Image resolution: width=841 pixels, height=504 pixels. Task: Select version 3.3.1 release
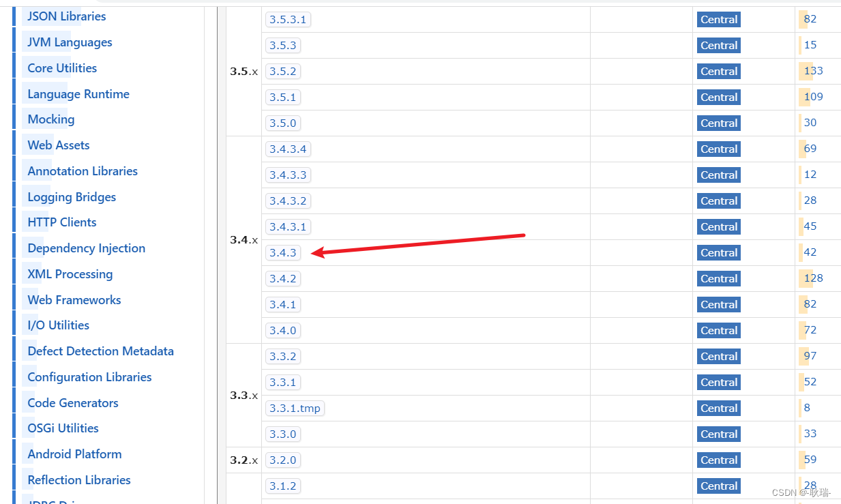tap(282, 383)
